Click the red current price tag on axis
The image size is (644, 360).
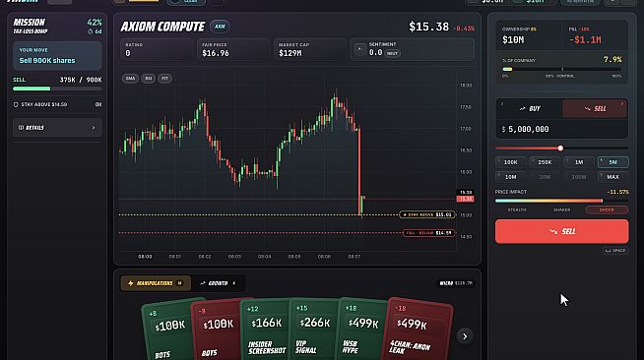[466, 199]
